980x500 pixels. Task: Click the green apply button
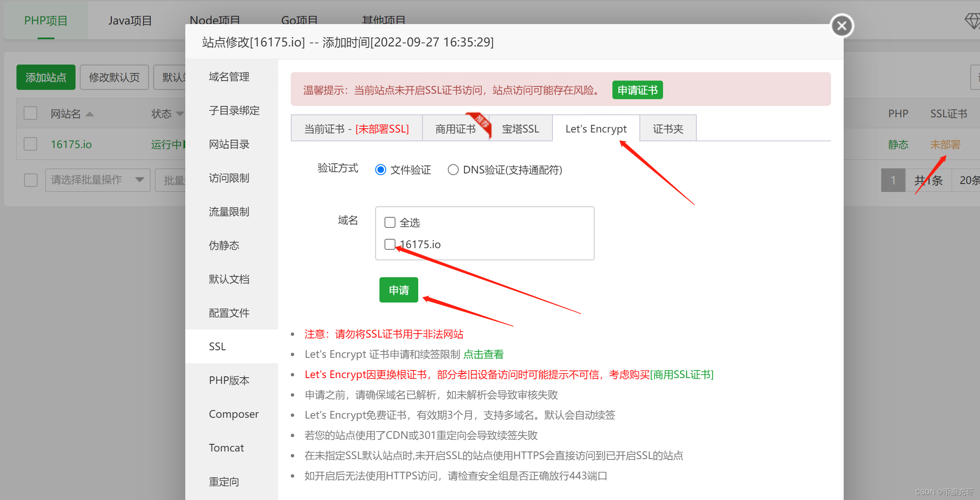[398, 290]
